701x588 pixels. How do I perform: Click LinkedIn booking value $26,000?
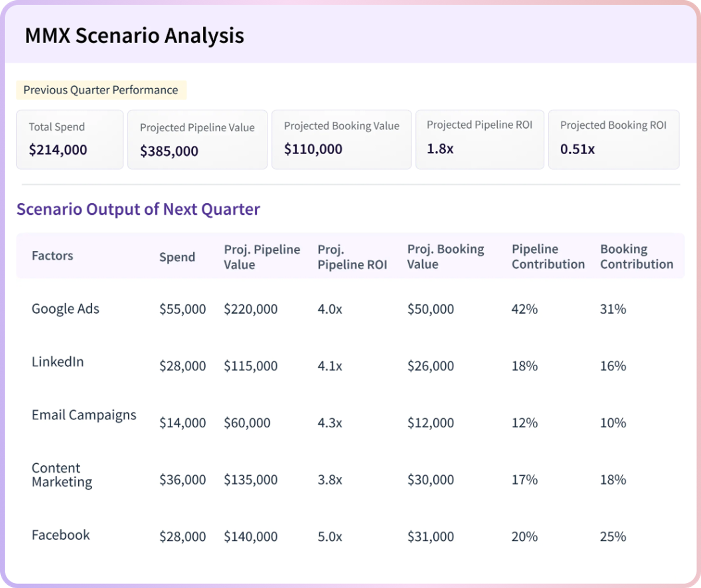coord(431,366)
